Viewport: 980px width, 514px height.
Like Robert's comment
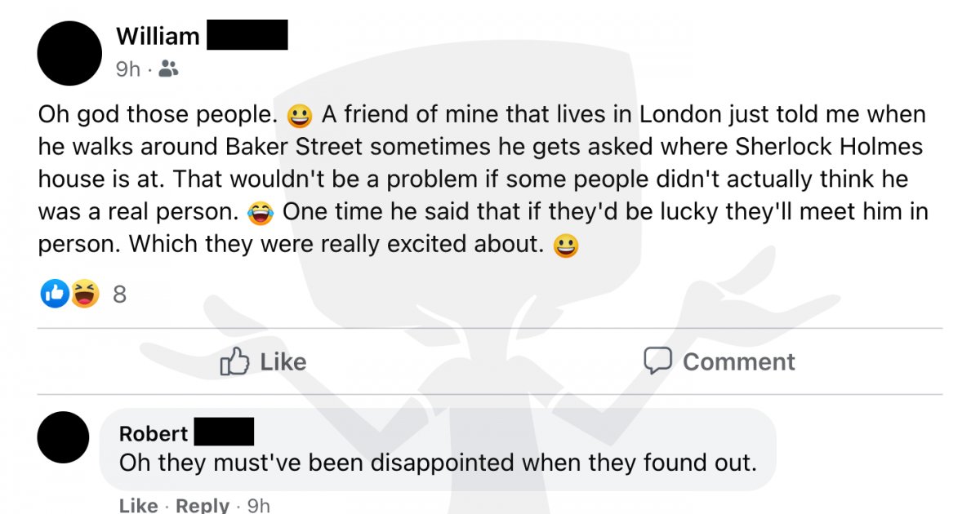pyautogui.click(x=138, y=506)
